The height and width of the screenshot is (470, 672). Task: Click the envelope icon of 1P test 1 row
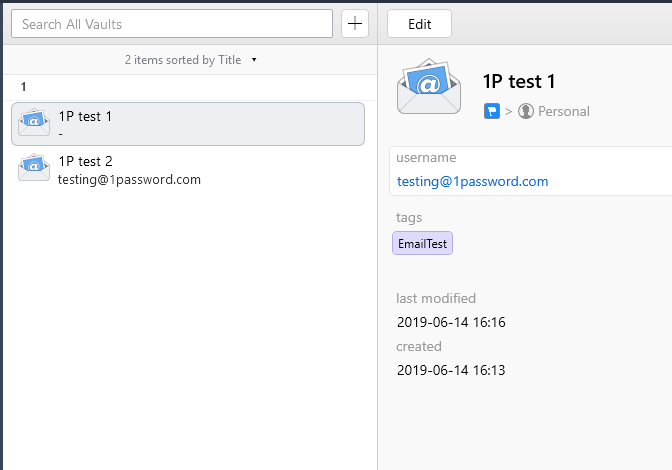click(34, 123)
